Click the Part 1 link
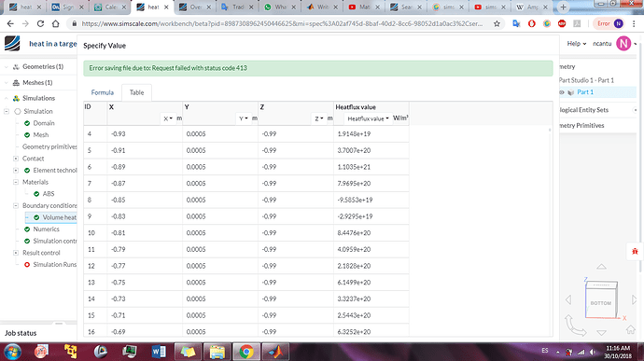This screenshot has width=644, height=361. tap(585, 92)
